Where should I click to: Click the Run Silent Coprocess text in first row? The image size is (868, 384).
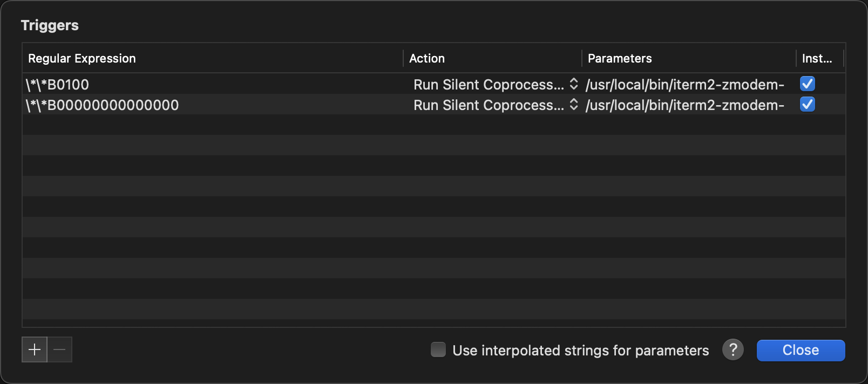[489, 84]
